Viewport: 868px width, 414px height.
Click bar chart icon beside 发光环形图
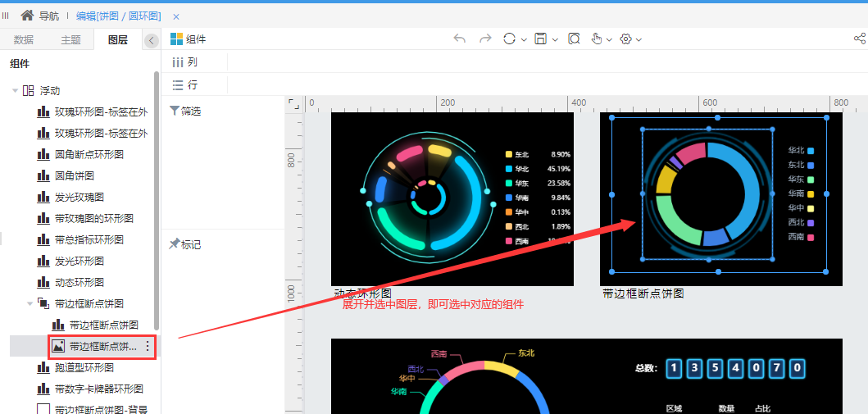tap(43, 261)
